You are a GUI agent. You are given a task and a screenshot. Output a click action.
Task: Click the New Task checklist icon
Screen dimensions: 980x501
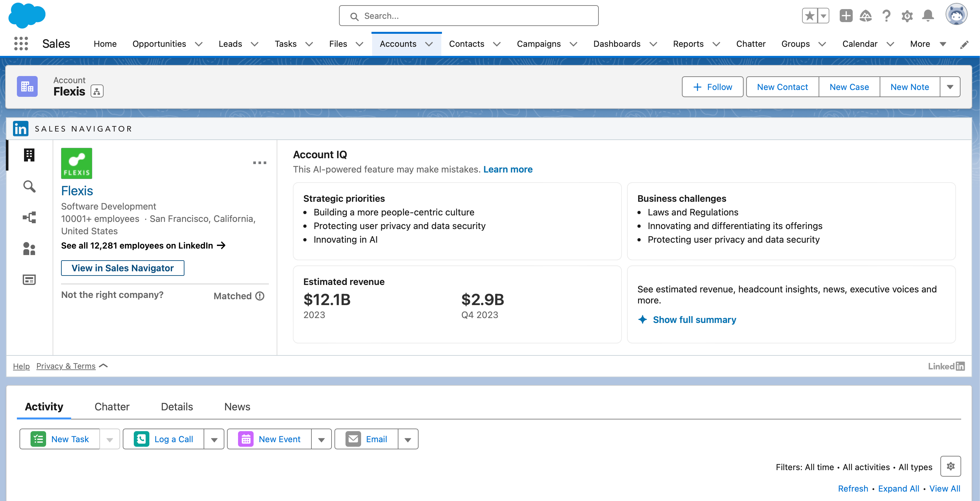click(38, 439)
